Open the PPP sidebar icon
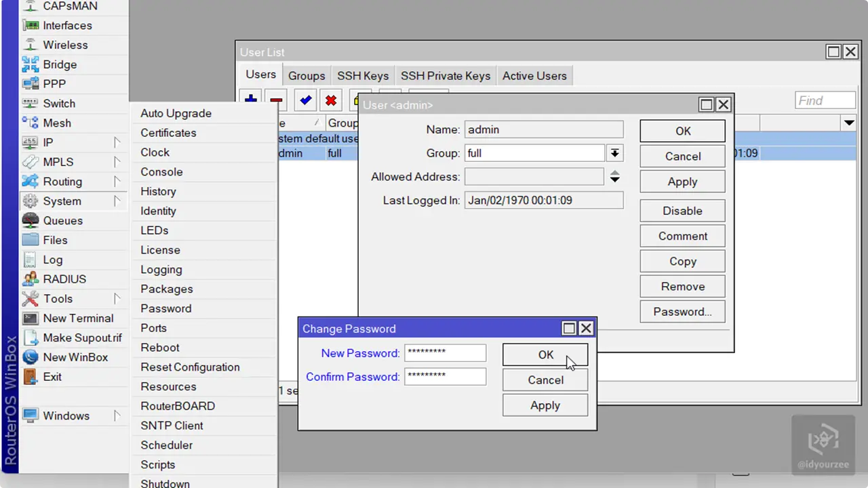Viewport: 868px width, 488px height. tap(31, 84)
